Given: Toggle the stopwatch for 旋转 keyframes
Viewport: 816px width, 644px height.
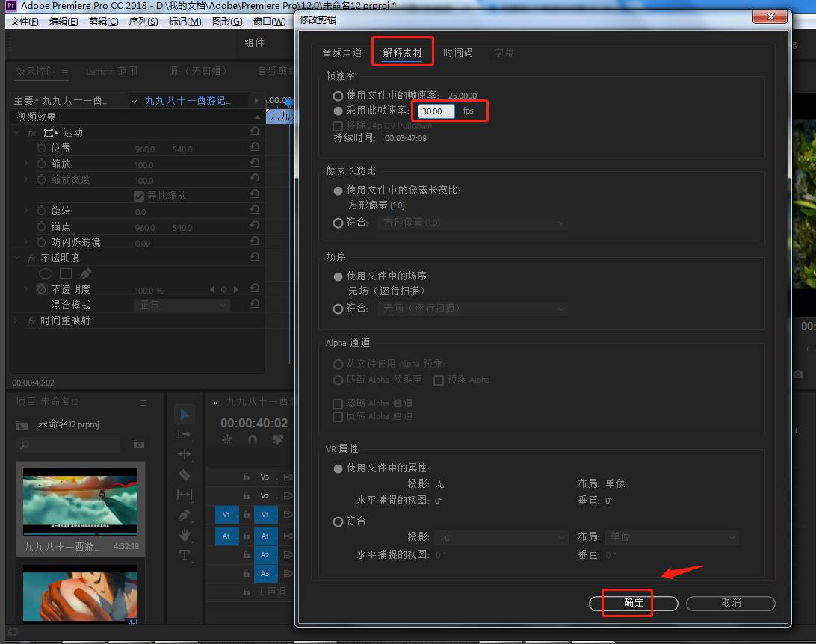Looking at the screenshot, I should (x=40, y=210).
